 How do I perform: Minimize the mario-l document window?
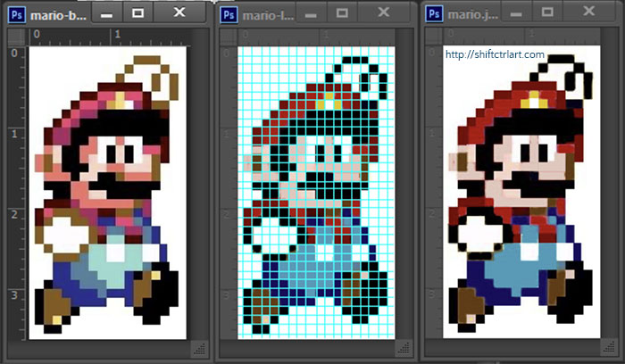tap(311, 13)
